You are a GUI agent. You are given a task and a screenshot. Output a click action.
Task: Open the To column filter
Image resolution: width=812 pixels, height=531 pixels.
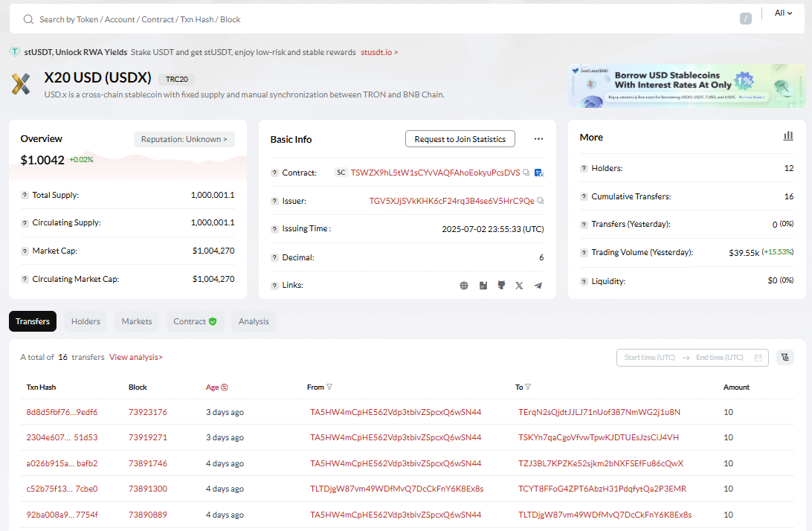click(528, 387)
